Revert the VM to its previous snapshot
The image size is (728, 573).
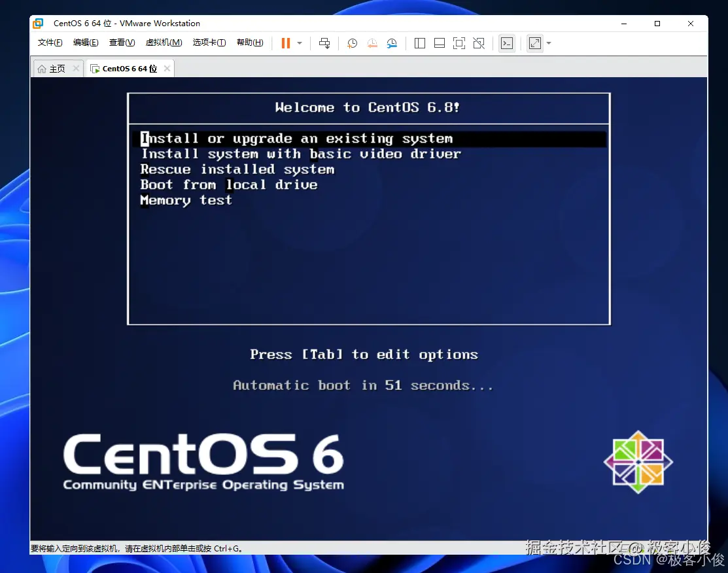tap(372, 43)
